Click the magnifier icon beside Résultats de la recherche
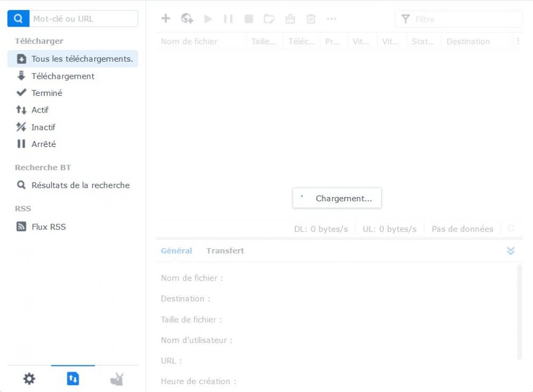 click(21, 185)
